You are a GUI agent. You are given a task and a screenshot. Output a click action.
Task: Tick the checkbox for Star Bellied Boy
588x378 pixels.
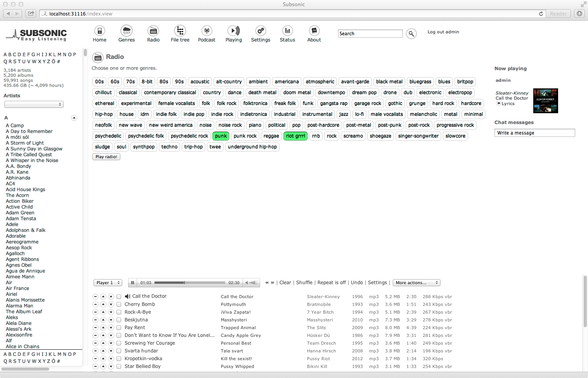pos(119,366)
